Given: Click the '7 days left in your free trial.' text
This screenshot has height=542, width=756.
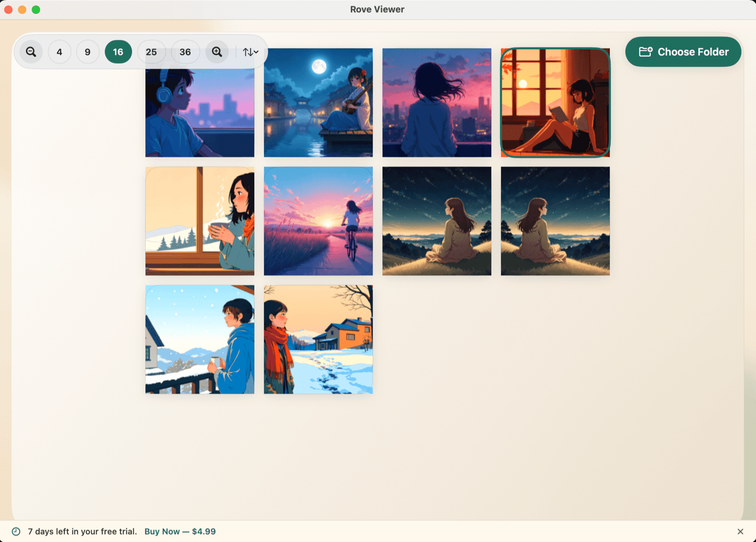Looking at the screenshot, I should 83,531.
